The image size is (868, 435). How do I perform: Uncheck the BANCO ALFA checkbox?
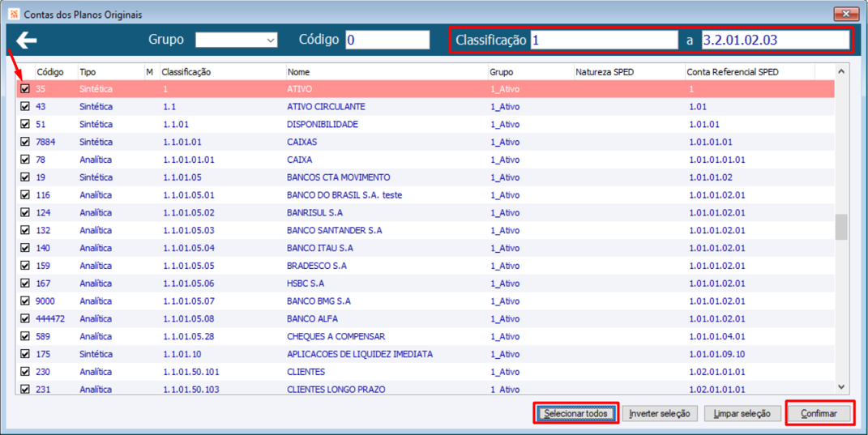[25, 318]
